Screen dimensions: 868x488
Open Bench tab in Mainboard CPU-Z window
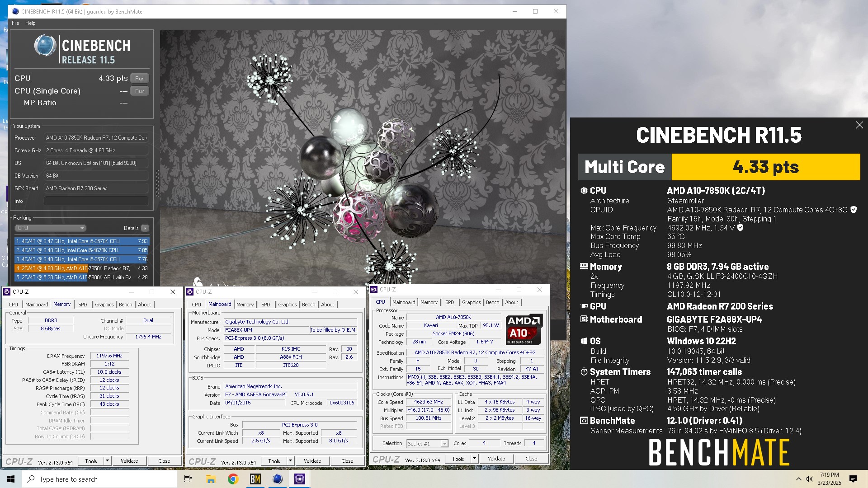(309, 305)
